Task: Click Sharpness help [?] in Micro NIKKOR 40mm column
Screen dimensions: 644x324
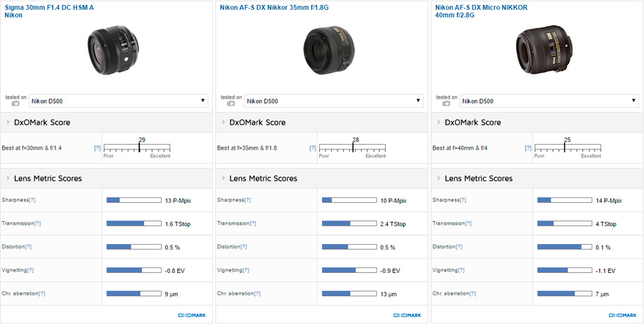Action: pyautogui.click(x=463, y=200)
